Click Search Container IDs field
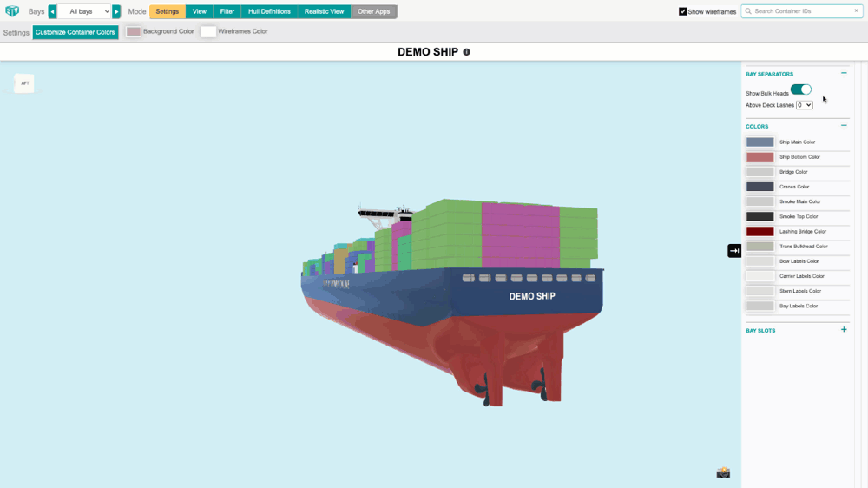The height and width of the screenshot is (488, 868). pyautogui.click(x=801, y=11)
